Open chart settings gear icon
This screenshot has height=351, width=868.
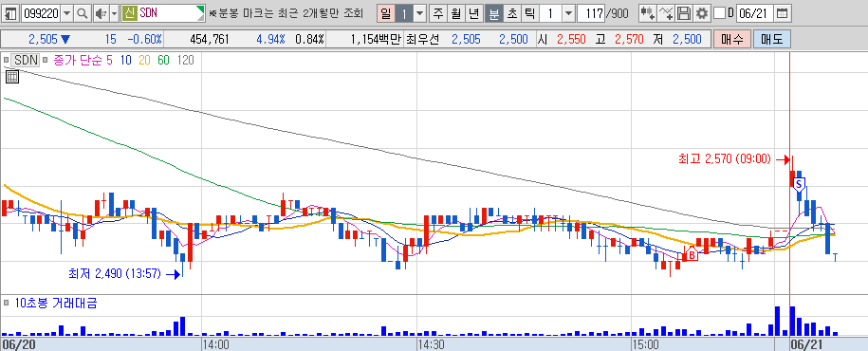(702, 13)
